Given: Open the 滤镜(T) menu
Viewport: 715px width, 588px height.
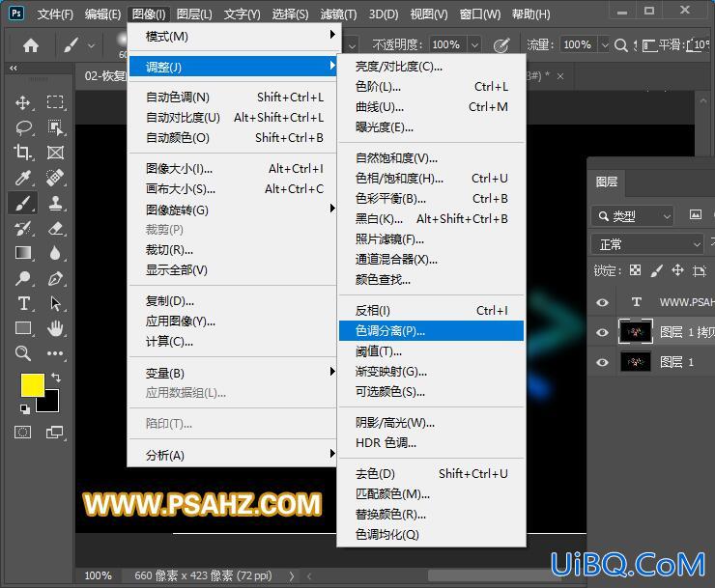Looking at the screenshot, I should [x=338, y=14].
